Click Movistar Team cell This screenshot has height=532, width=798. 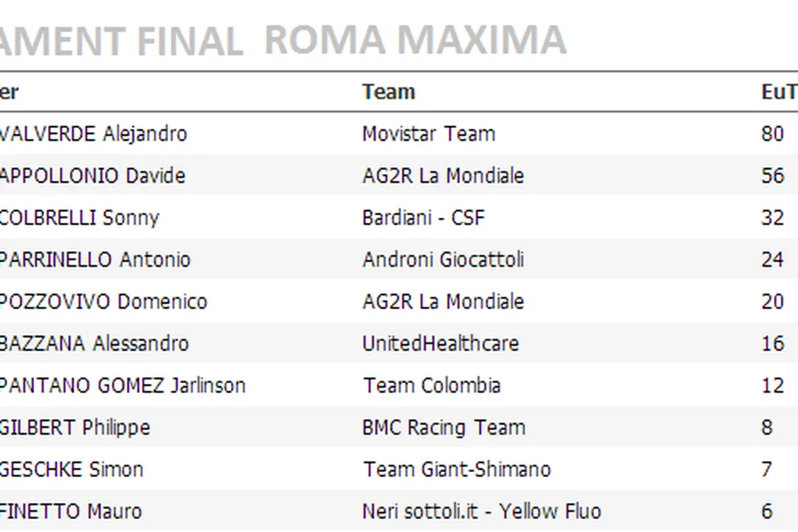(428, 134)
